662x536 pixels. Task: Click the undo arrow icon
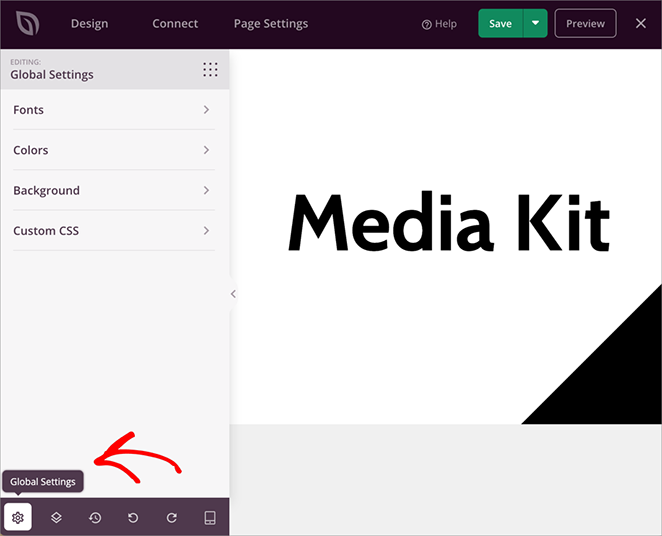pos(133,517)
